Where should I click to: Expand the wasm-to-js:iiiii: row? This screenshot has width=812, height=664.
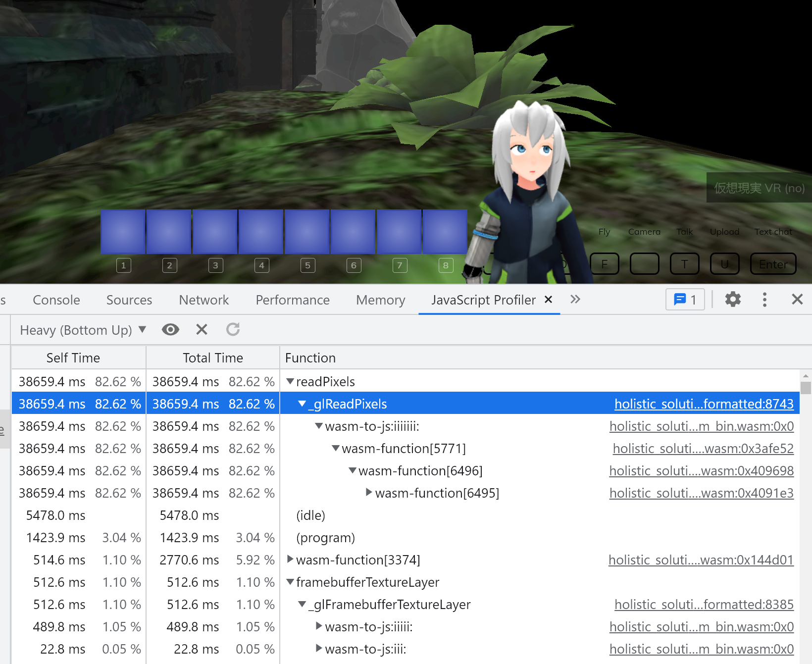click(x=319, y=626)
